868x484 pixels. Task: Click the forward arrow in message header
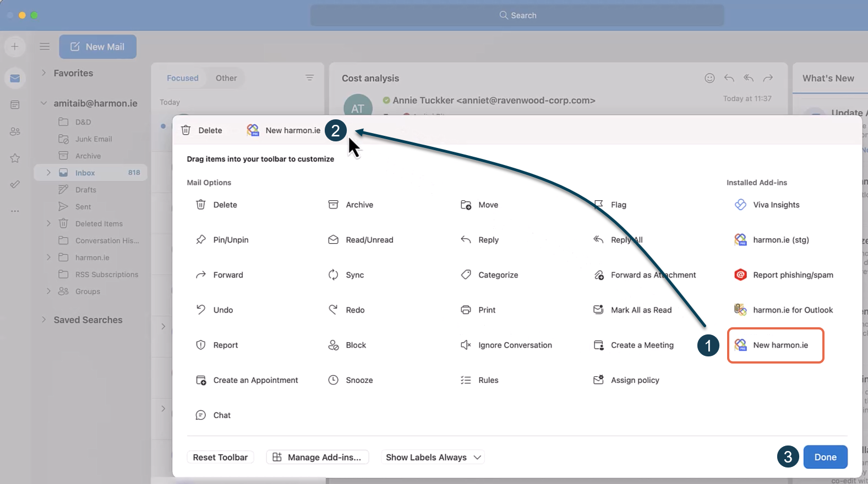point(768,78)
